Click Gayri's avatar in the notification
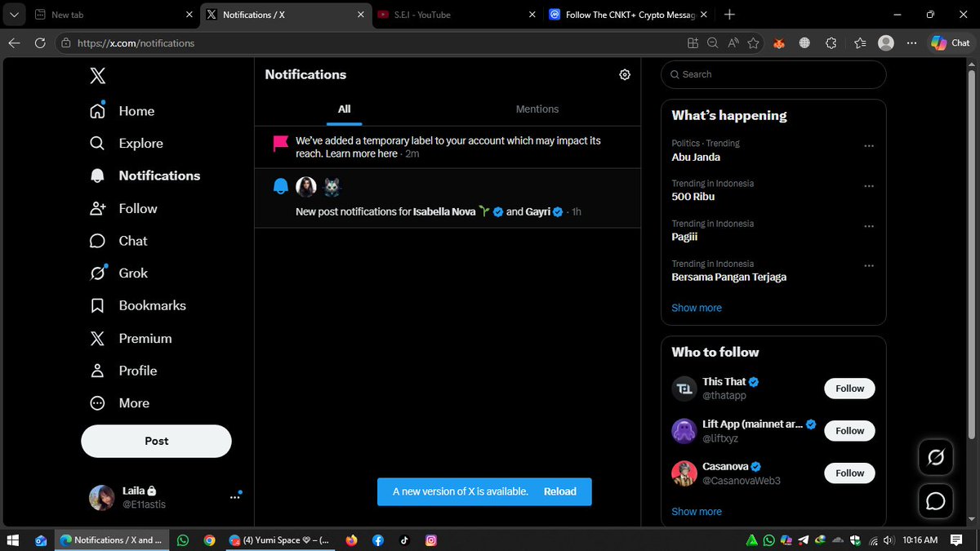This screenshot has height=551, width=980. pyautogui.click(x=331, y=187)
